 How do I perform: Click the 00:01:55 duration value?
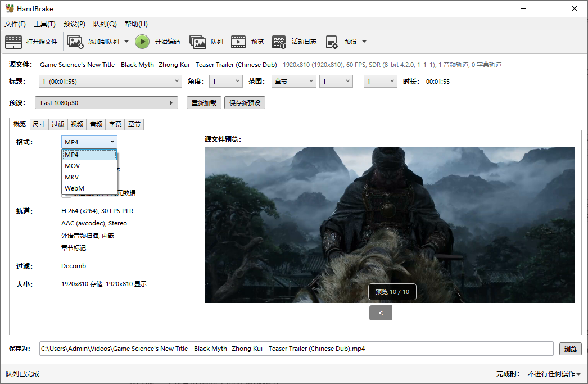click(437, 82)
